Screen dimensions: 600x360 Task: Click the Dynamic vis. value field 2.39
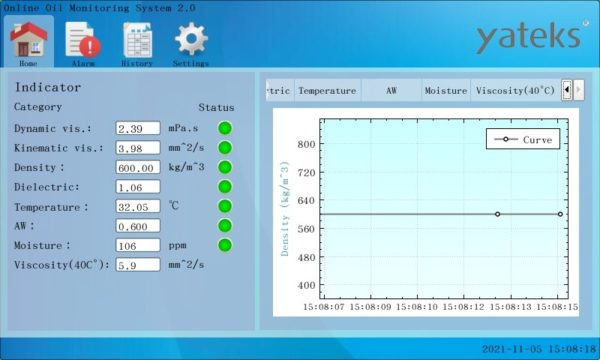(x=138, y=128)
